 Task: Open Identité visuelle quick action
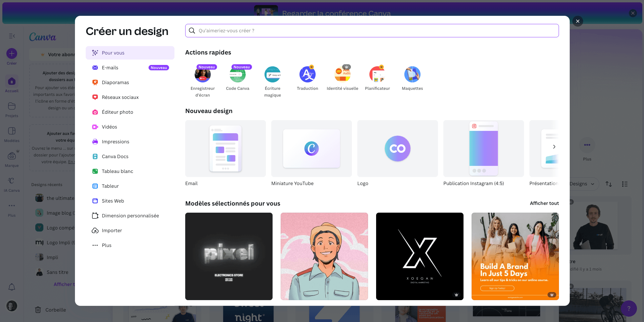[x=343, y=78]
